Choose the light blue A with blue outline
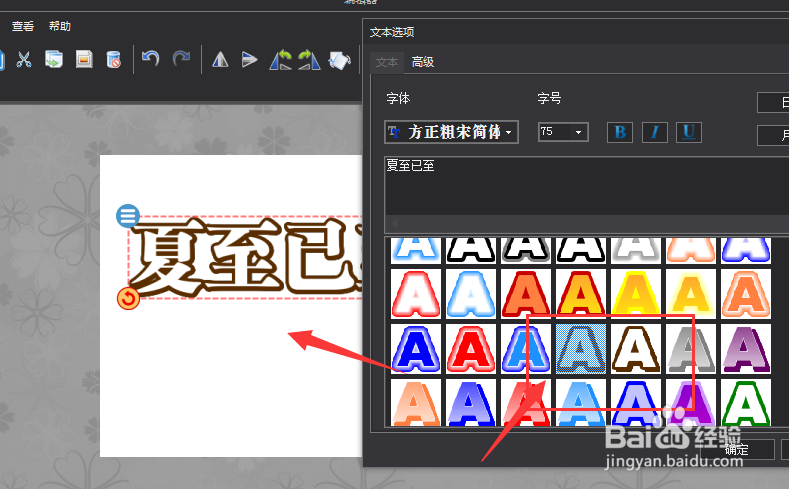Screen dimensions: 789x489 [x=526, y=349]
